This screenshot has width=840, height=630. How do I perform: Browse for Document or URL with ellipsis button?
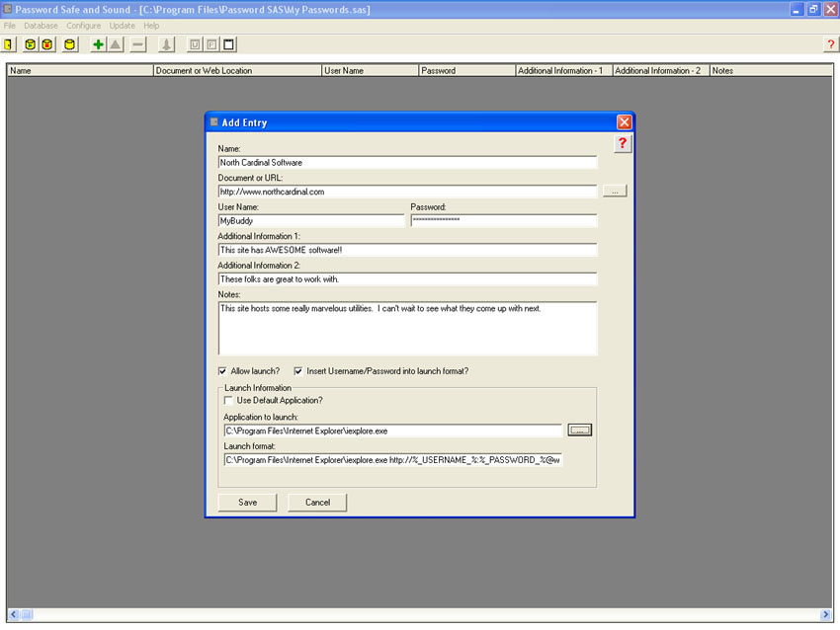[614, 192]
